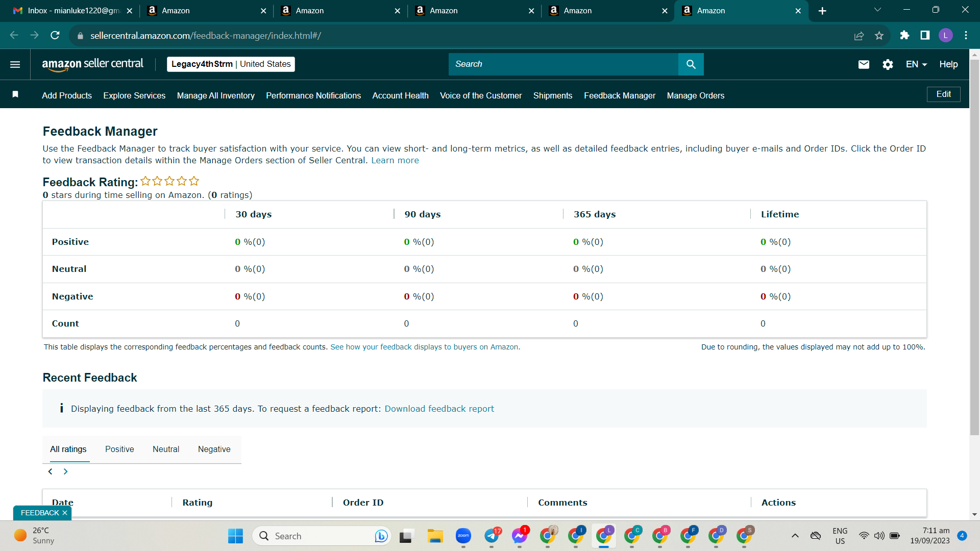Open volume control in system tray
Image resolution: width=980 pixels, height=551 pixels.
pyautogui.click(x=879, y=536)
